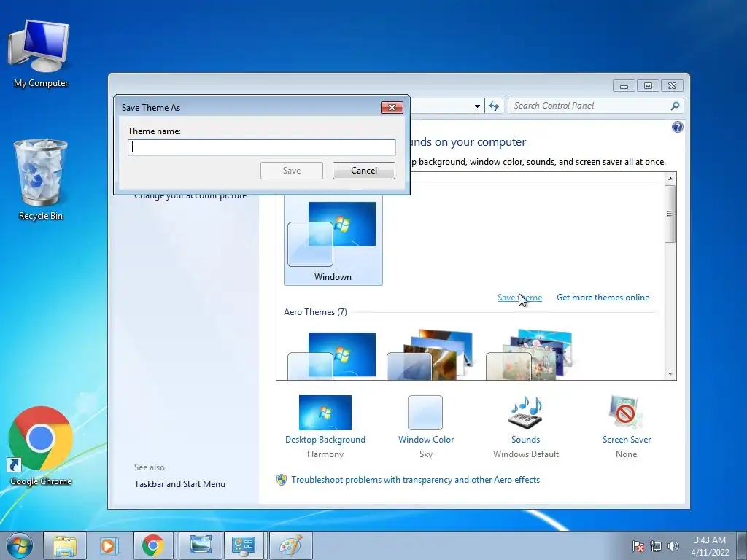Click the 'Windows Default' sounds text

click(x=525, y=454)
